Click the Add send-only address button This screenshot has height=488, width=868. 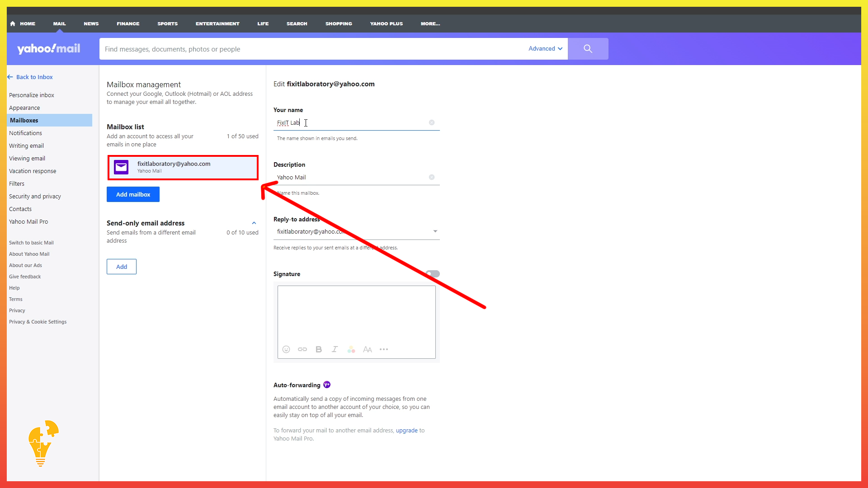pos(122,267)
